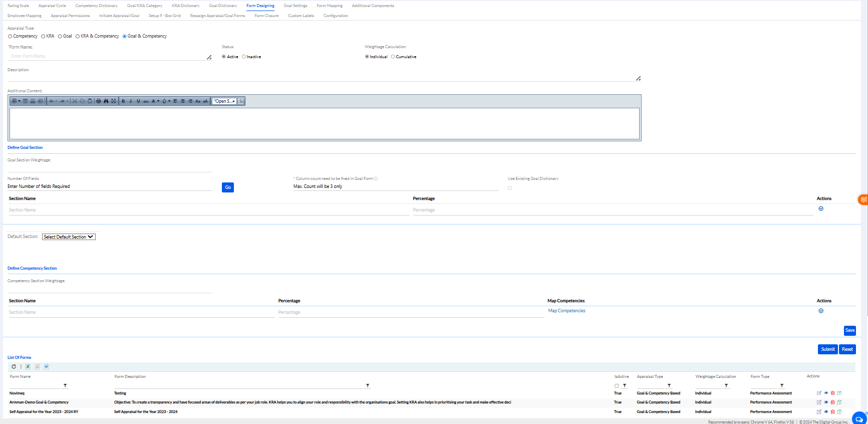Screen dimensions: 868x424
Task: Switch to the Goal Settings tab
Action: (295, 6)
